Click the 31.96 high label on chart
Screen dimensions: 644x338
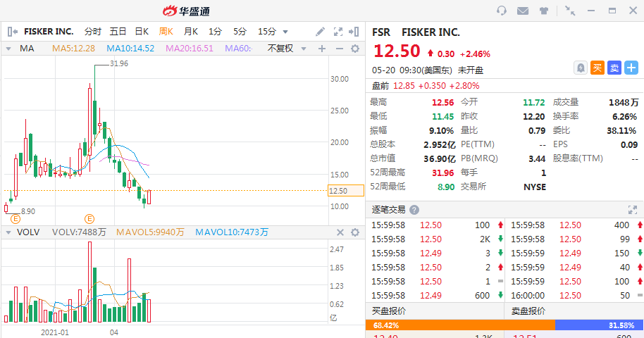point(119,63)
